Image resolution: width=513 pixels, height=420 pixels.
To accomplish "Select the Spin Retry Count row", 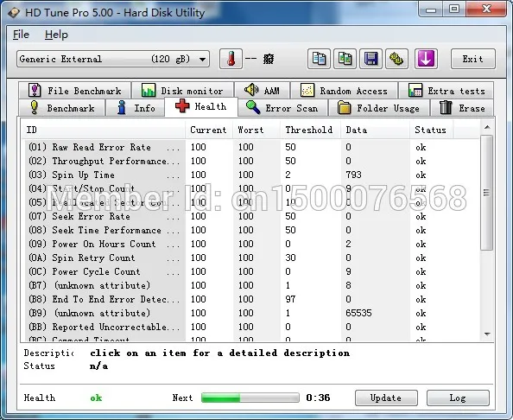I will click(251, 258).
